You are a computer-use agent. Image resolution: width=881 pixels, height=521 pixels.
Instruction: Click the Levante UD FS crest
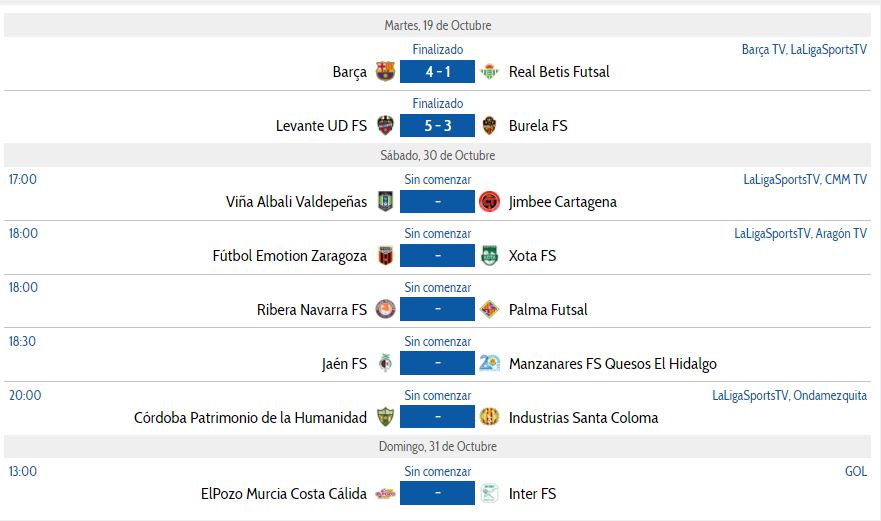(x=385, y=125)
